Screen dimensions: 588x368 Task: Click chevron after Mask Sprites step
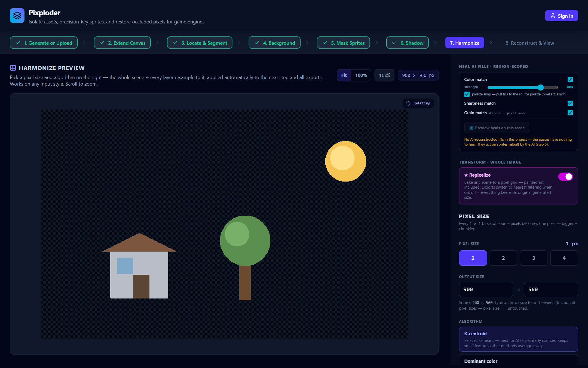376,43
